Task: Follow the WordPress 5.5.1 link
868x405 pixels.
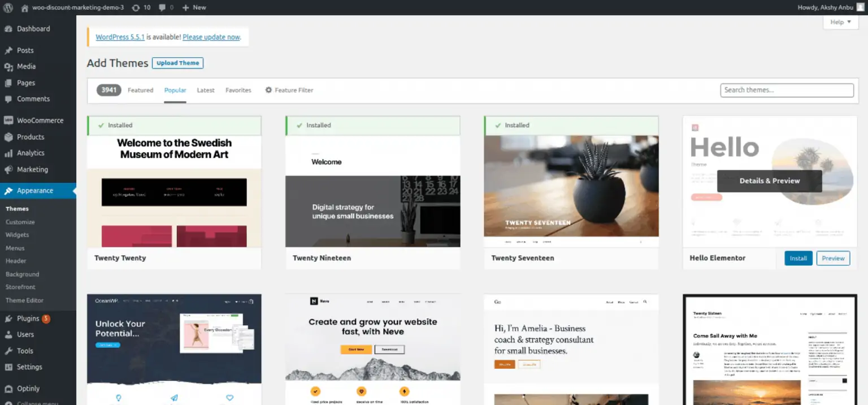Action: 120,37
